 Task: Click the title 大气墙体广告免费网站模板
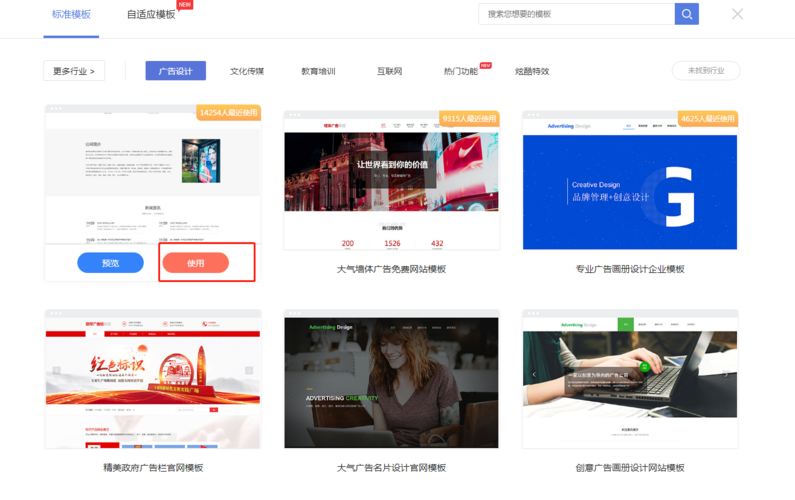coord(391,269)
